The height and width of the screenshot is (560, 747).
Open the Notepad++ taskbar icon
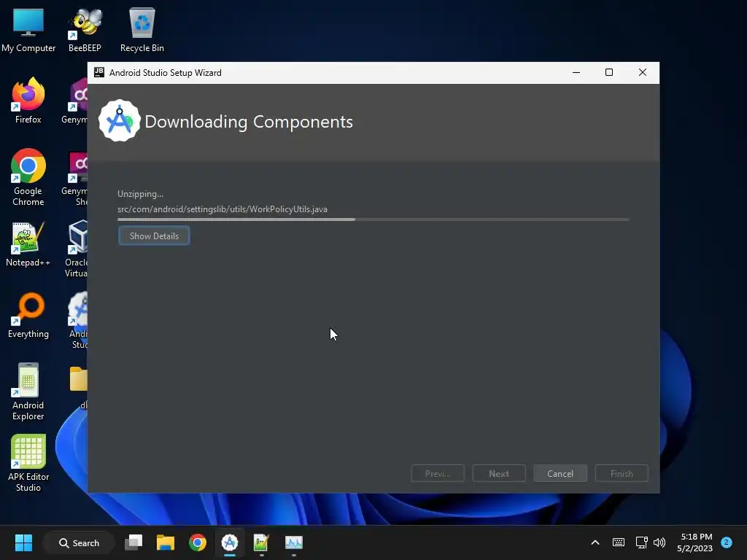coord(262,542)
